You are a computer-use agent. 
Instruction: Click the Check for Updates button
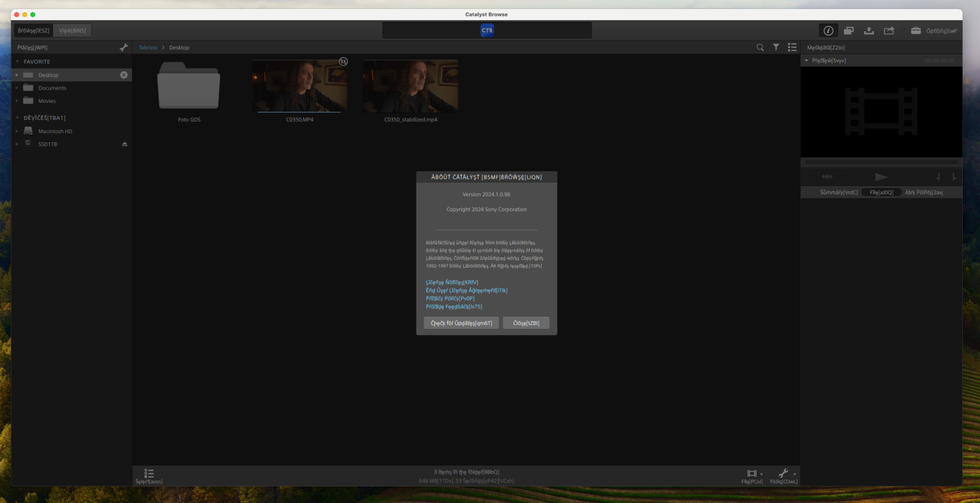[x=461, y=323]
